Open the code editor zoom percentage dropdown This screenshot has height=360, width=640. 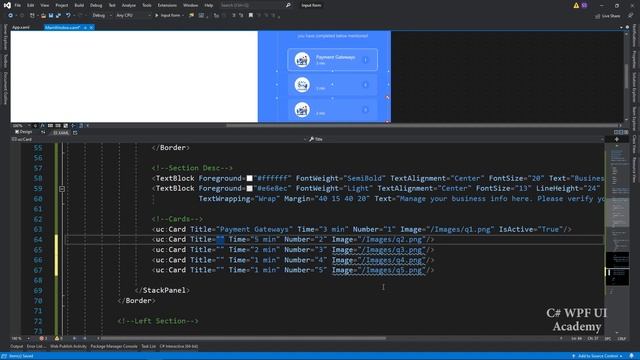(x=21, y=338)
